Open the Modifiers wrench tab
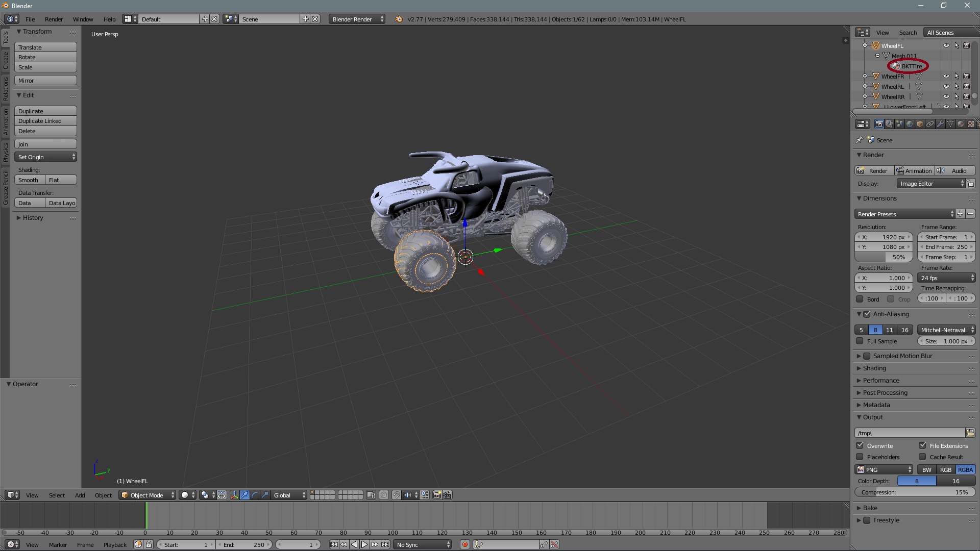The height and width of the screenshot is (551, 980). 940,124
